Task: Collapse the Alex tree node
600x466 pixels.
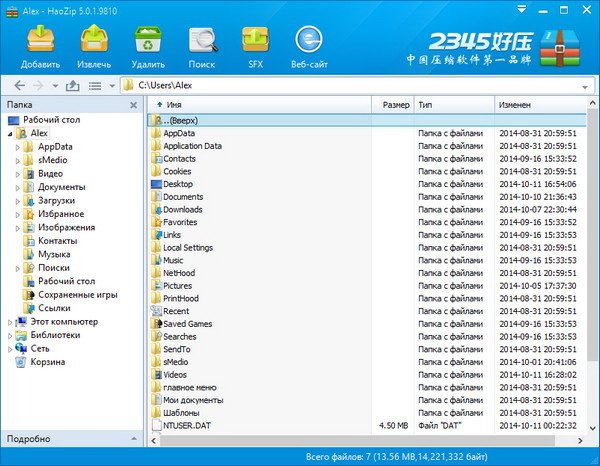Action: [x=10, y=134]
